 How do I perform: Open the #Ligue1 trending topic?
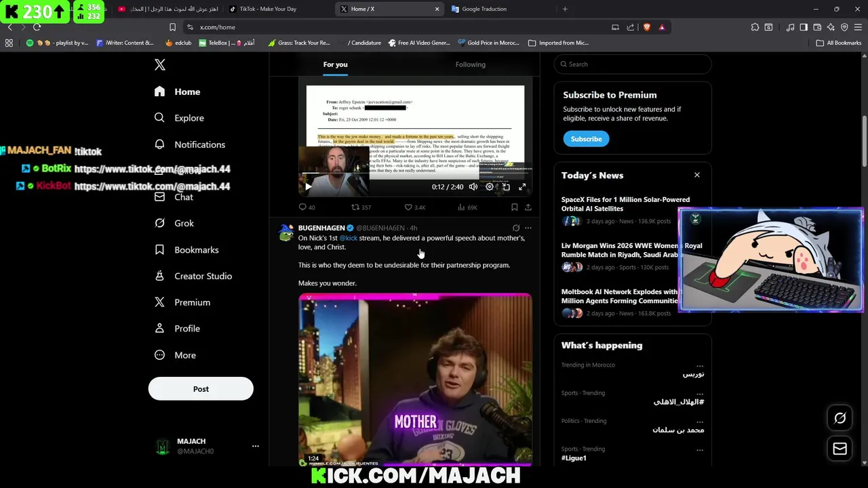pyautogui.click(x=574, y=458)
